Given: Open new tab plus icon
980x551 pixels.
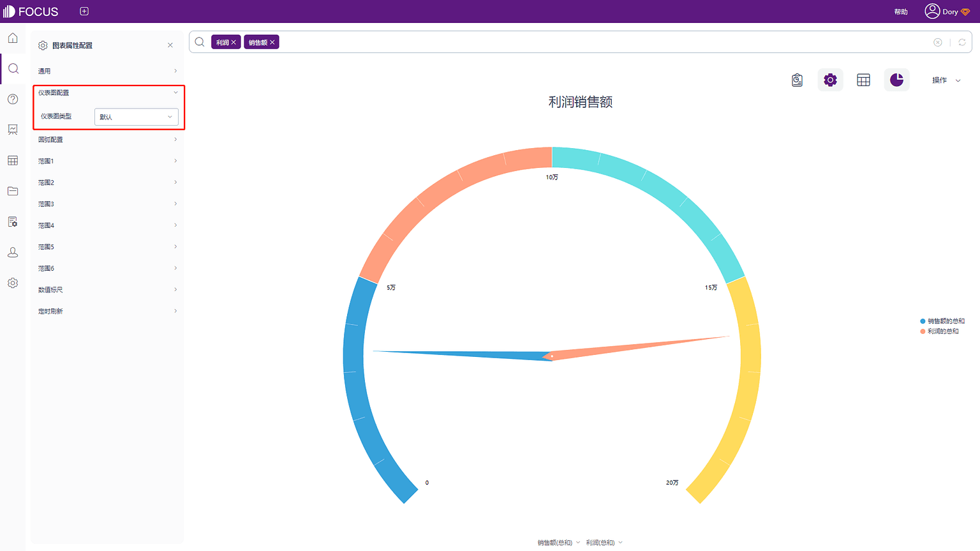Looking at the screenshot, I should pos(84,11).
